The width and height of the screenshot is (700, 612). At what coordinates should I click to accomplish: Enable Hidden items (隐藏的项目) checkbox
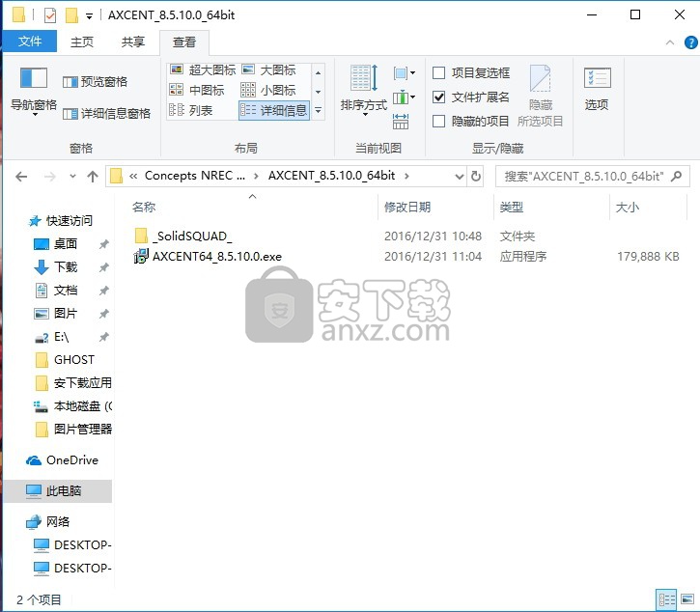[471, 121]
